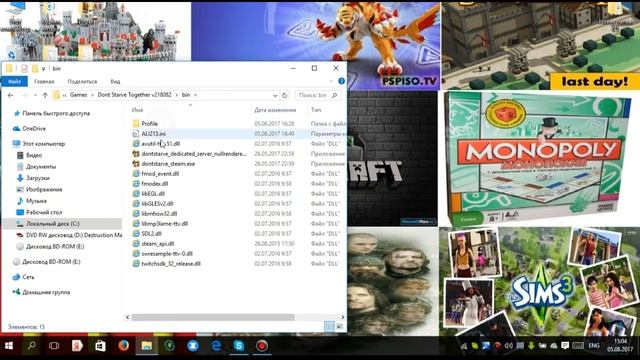Open Панель быстрого доступа in navigation pane

[56, 113]
